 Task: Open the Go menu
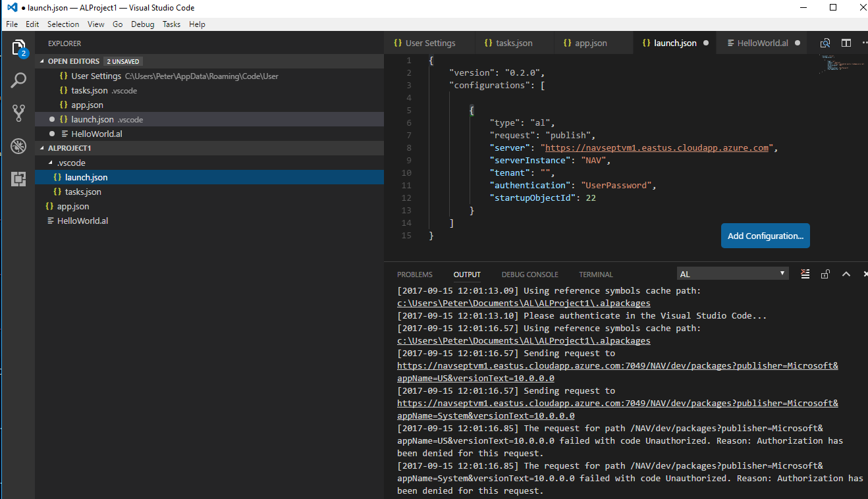coord(118,24)
